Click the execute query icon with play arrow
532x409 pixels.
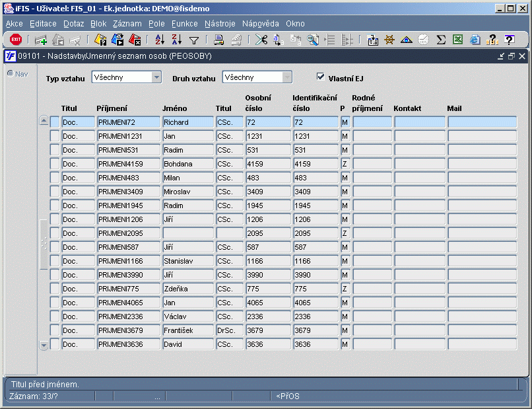click(117, 40)
